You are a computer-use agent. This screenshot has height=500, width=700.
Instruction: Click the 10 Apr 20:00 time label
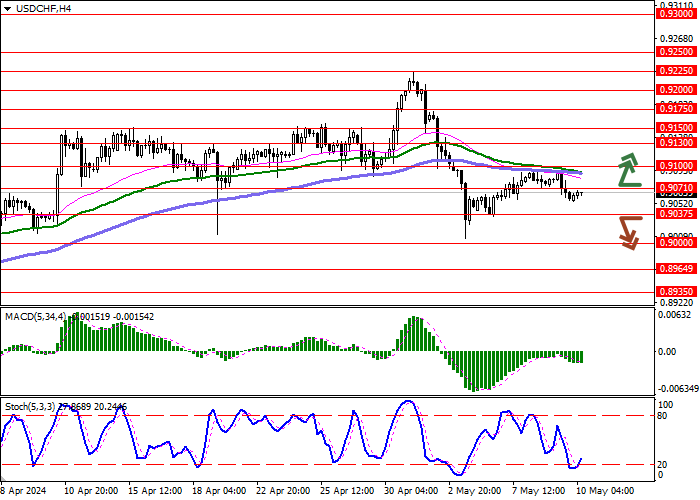[x=92, y=491]
